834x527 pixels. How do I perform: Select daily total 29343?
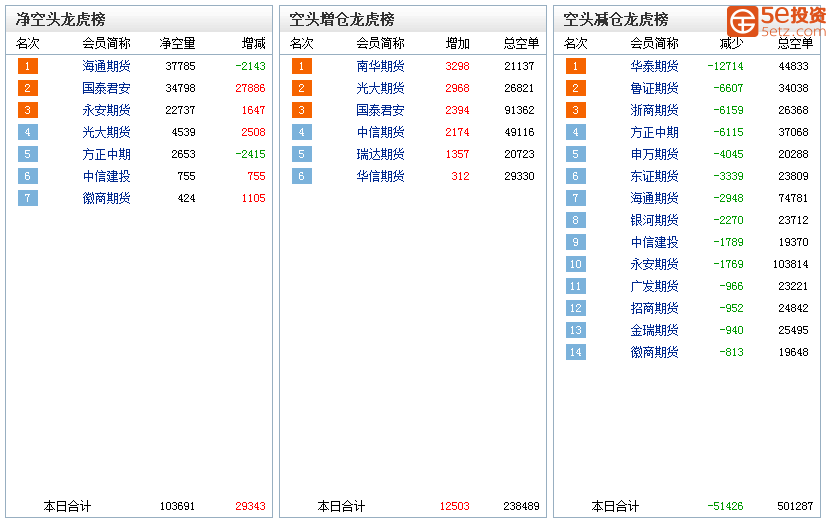[x=250, y=506]
